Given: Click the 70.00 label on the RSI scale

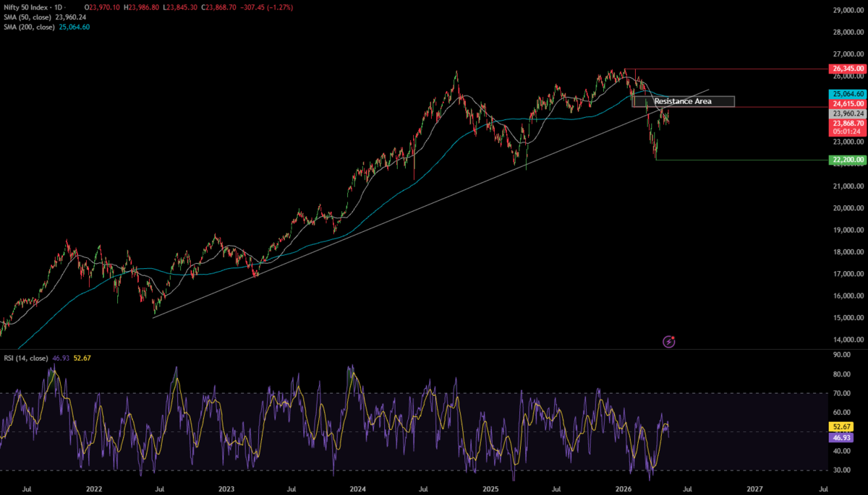Looking at the screenshot, I should pos(841,393).
